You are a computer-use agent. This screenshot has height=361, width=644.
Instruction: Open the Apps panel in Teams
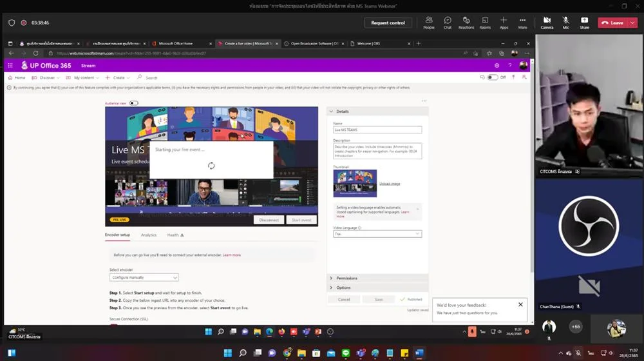504,23
